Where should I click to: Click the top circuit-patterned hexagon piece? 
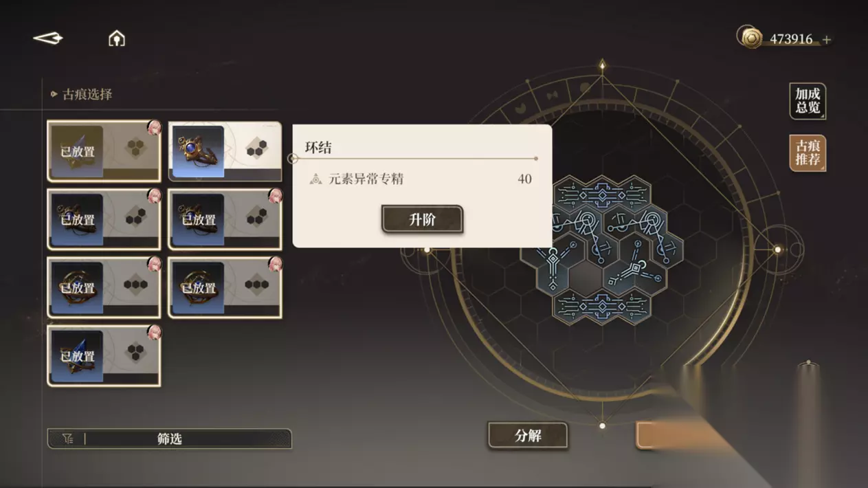click(603, 195)
